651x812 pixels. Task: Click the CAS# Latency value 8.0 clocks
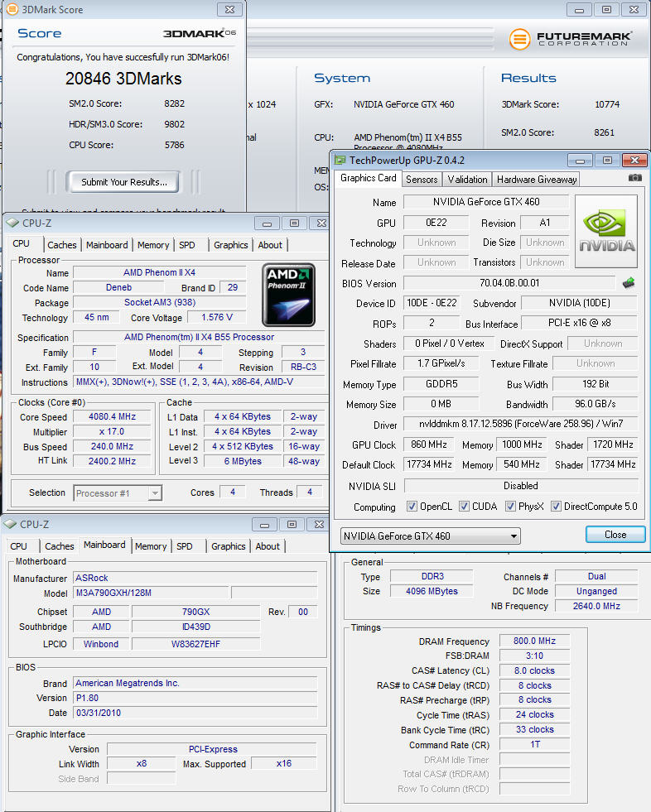tap(534, 670)
